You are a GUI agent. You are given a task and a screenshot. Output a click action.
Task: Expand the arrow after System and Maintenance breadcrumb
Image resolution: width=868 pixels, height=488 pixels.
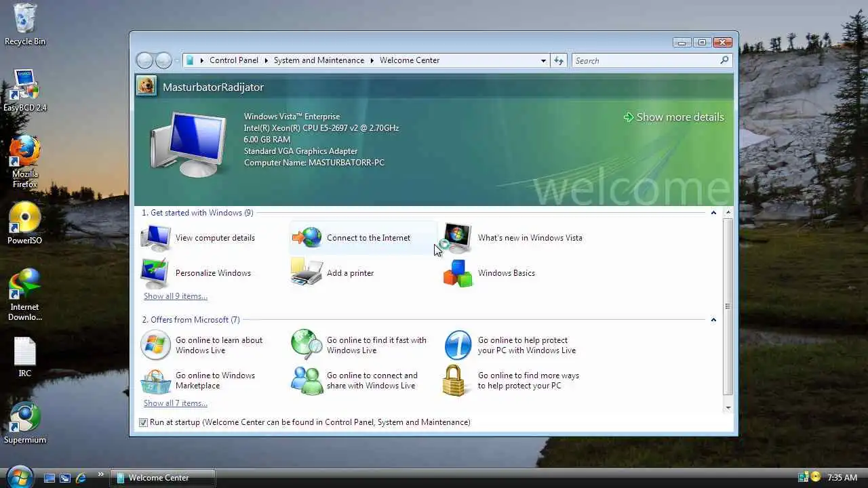pos(372,60)
